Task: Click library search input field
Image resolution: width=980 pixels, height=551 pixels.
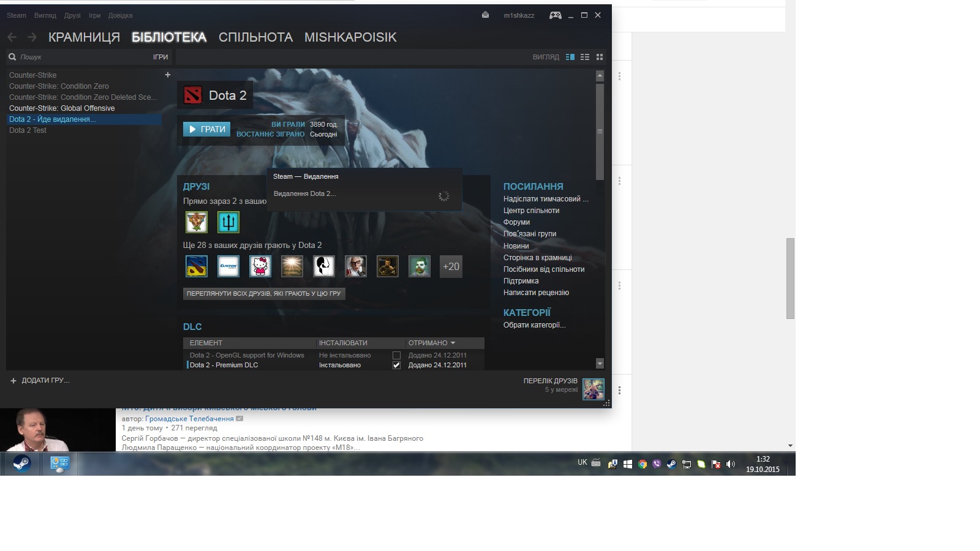Action: point(83,57)
